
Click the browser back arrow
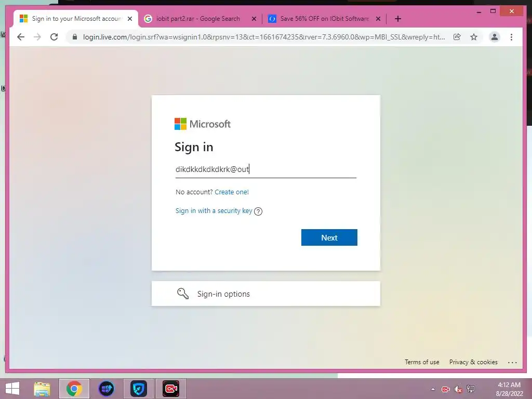(x=21, y=37)
